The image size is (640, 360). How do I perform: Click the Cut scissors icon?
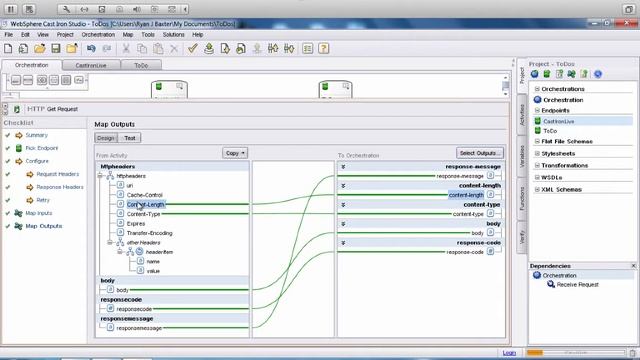[x=126, y=49]
